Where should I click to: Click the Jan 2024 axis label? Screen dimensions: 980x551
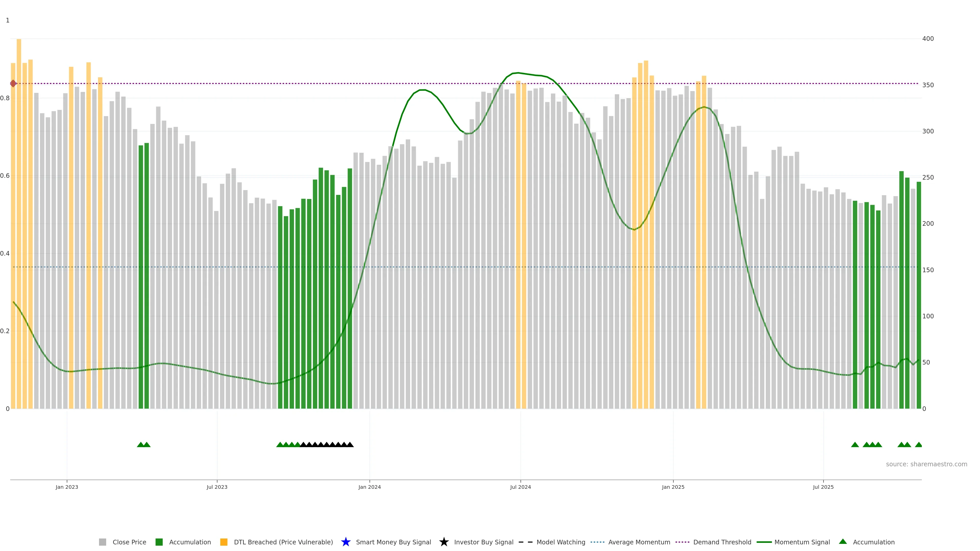point(369,487)
